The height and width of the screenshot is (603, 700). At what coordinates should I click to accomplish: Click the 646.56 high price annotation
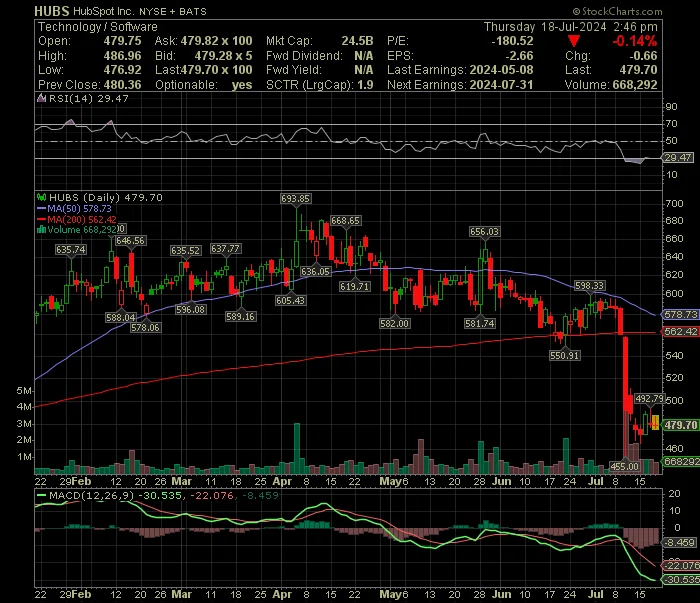point(130,241)
